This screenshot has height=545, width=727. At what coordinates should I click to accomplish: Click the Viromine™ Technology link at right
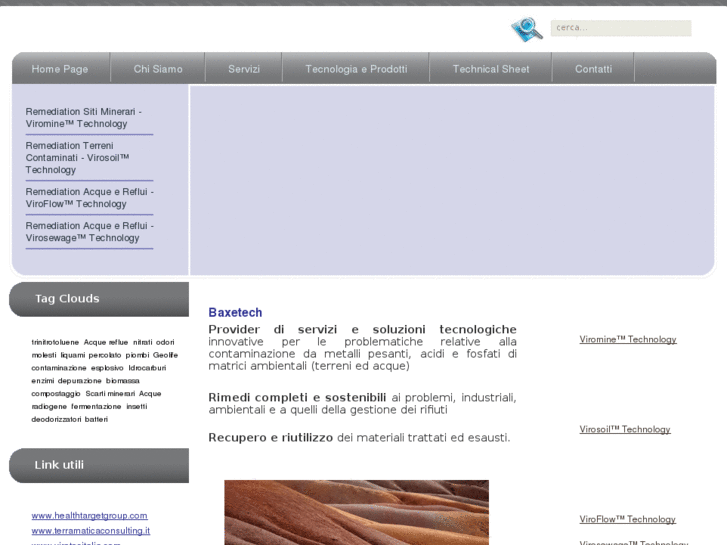[x=628, y=340]
